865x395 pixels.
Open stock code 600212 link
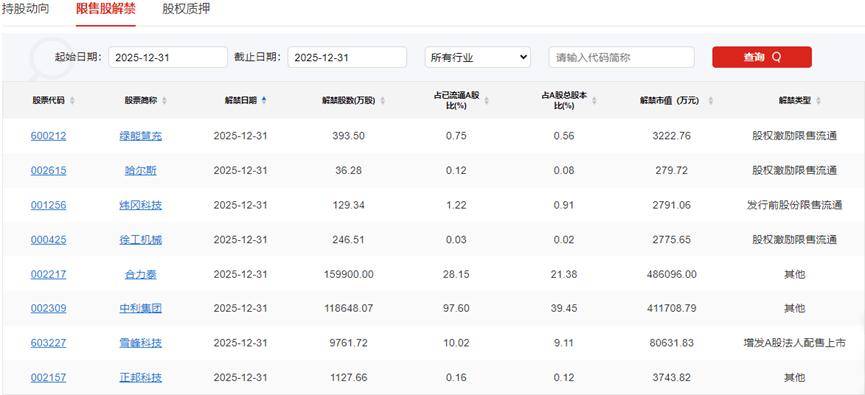coord(49,136)
